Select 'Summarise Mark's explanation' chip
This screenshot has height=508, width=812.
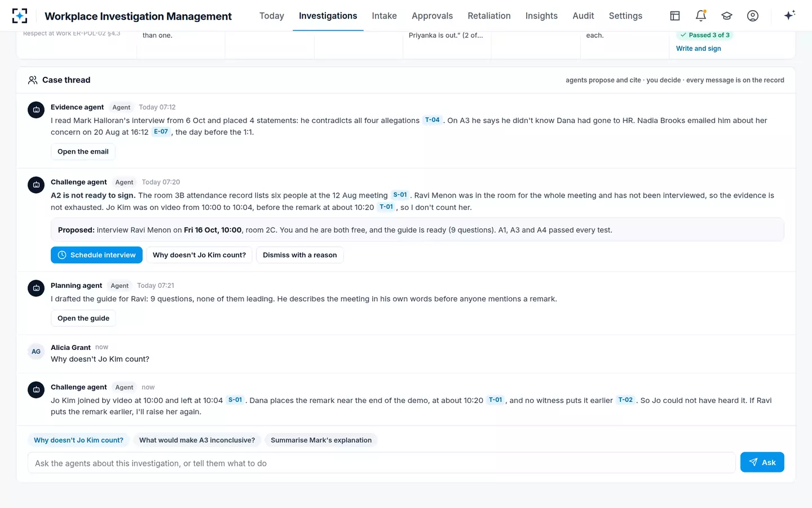[321, 440]
